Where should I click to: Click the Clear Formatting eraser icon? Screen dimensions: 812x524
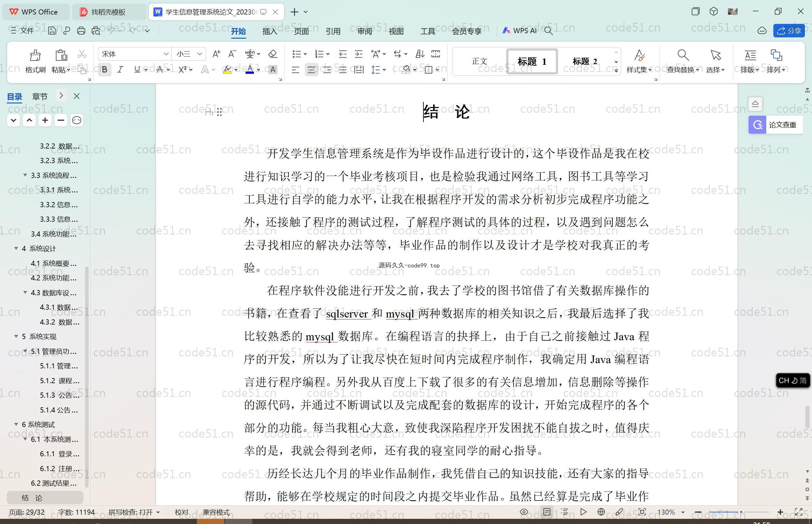coord(273,54)
